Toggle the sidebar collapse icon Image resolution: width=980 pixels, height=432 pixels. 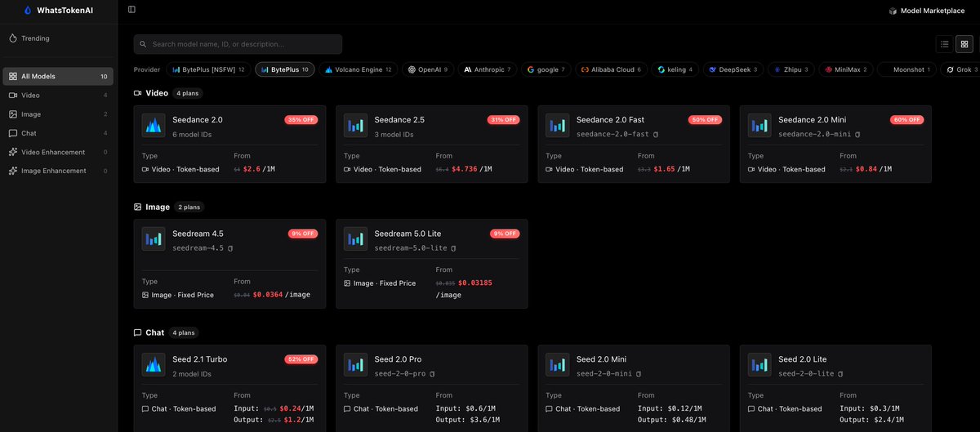tap(131, 10)
